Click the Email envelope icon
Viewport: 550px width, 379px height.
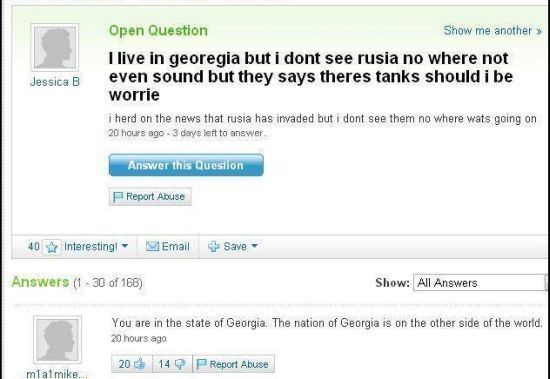tap(152, 246)
